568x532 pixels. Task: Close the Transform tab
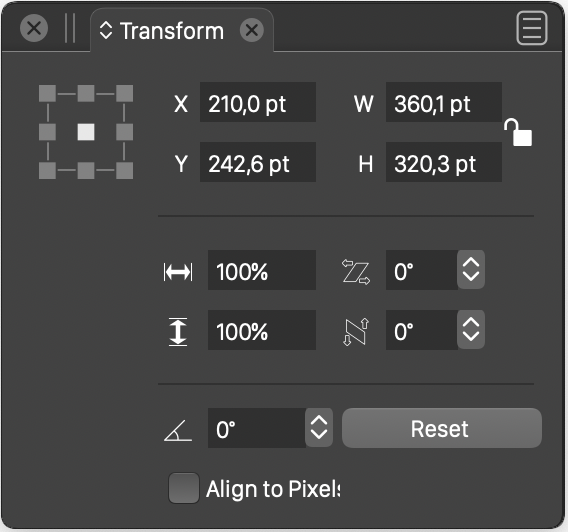click(252, 30)
